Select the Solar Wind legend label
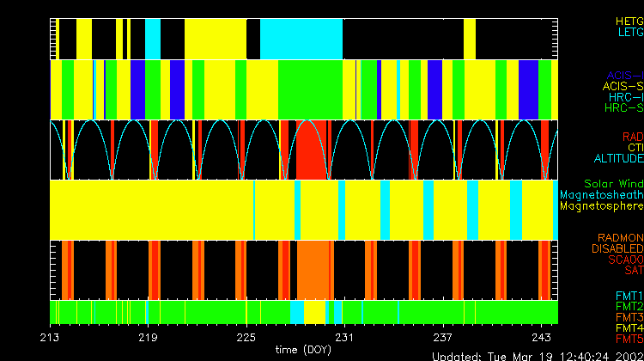The width and height of the screenshot is (644, 361). pyautogui.click(x=612, y=184)
